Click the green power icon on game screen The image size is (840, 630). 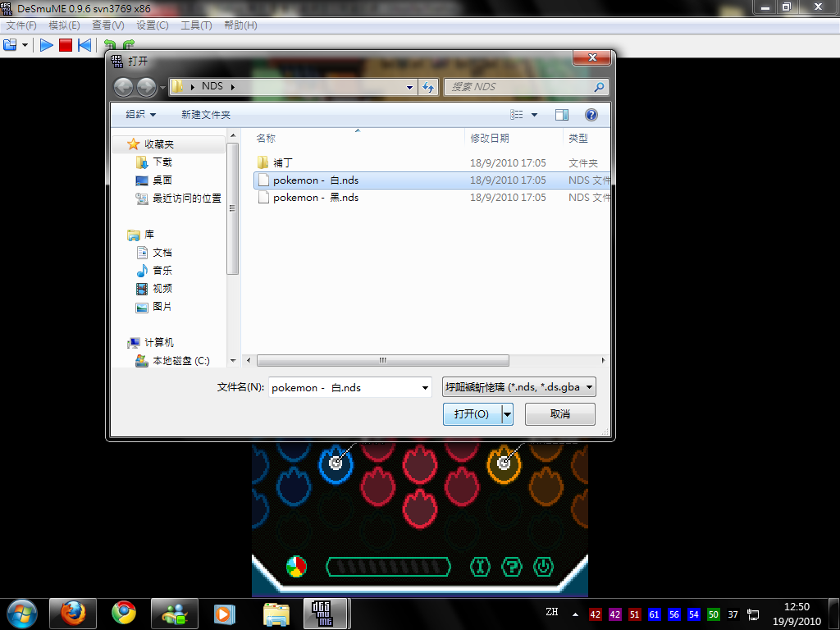coord(543,566)
